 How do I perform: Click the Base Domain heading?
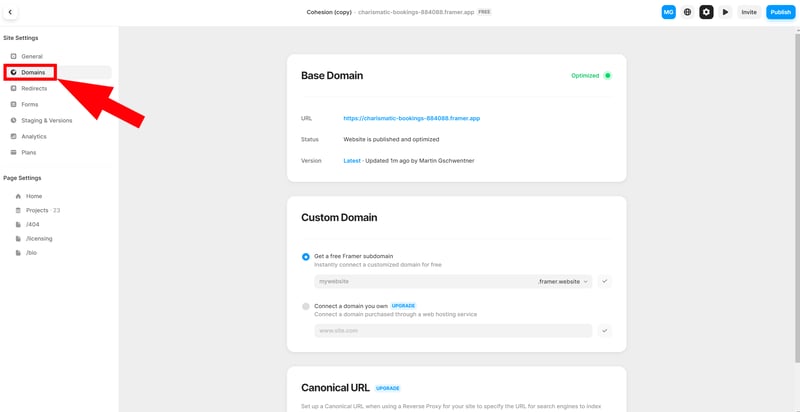click(332, 76)
